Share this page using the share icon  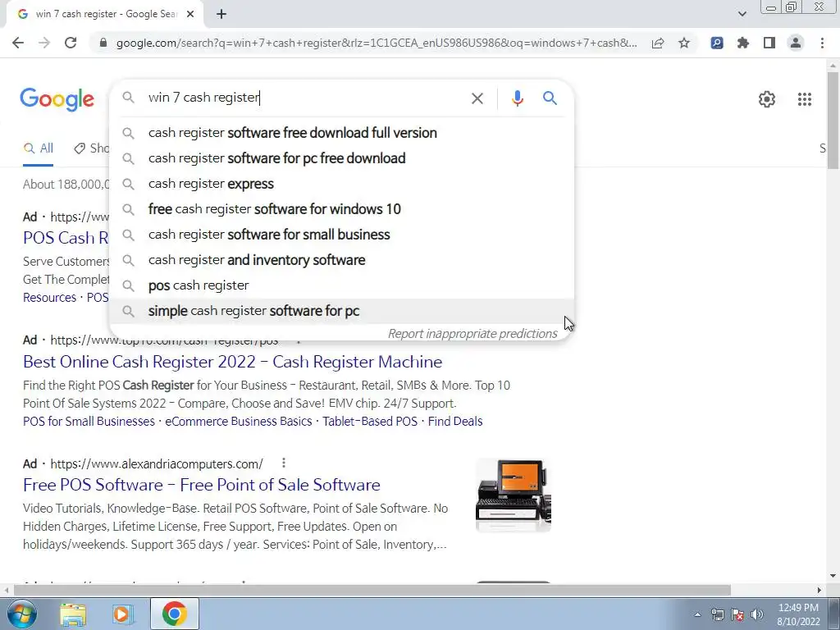(658, 43)
